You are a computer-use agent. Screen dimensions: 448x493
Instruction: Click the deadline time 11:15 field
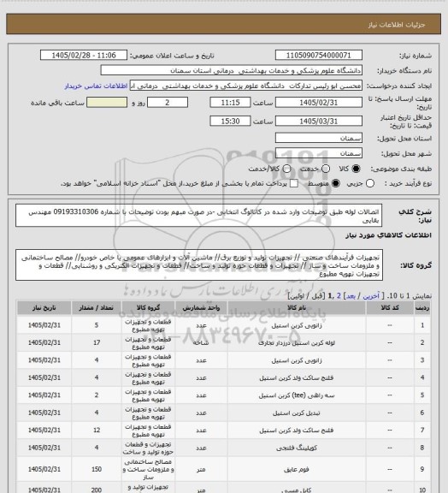(x=230, y=103)
